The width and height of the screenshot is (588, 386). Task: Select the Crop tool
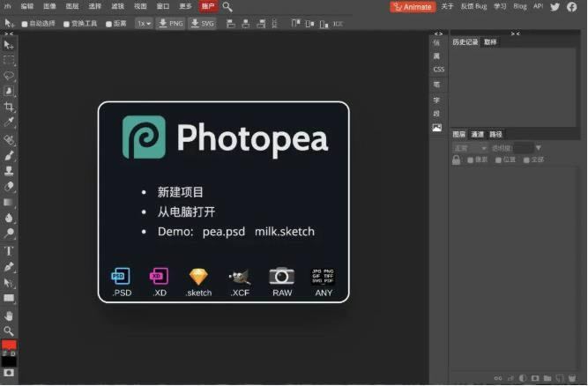click(8, 107)
